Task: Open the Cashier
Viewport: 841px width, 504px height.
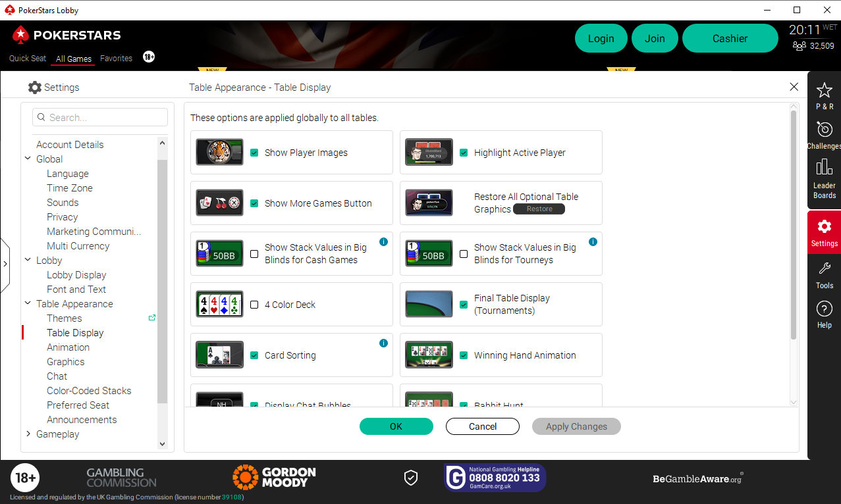Action: [x=730, y=38]
